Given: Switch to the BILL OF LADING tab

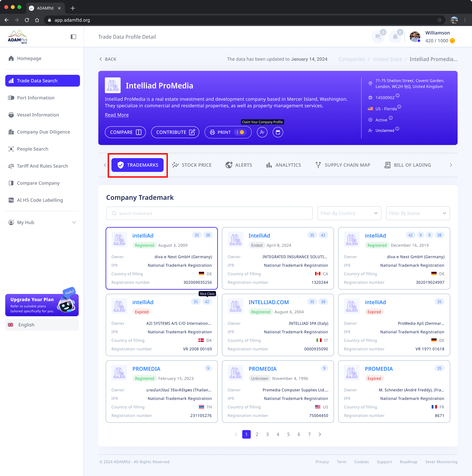Looking at the screenshot, I should (407, 165).
